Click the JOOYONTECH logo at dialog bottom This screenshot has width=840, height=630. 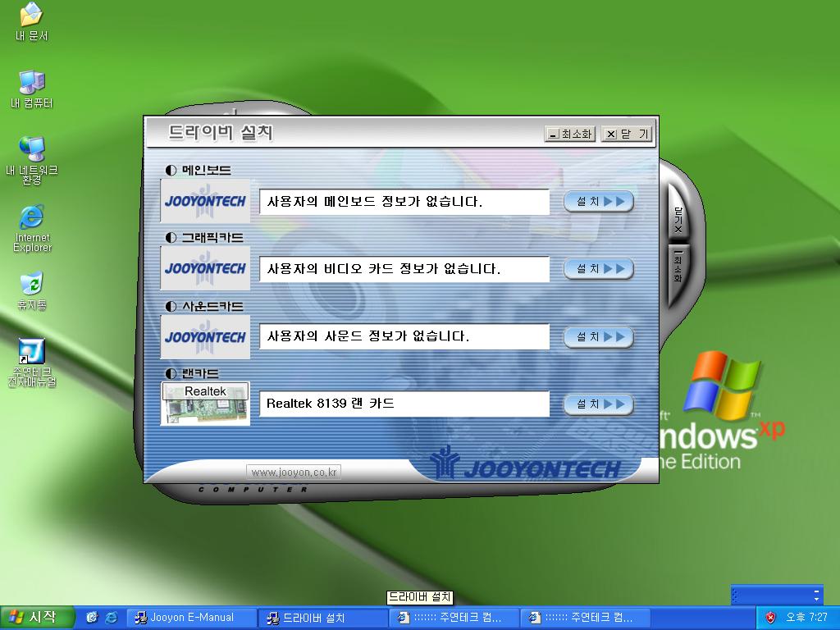pyautogui.click(x=526, y=464)
